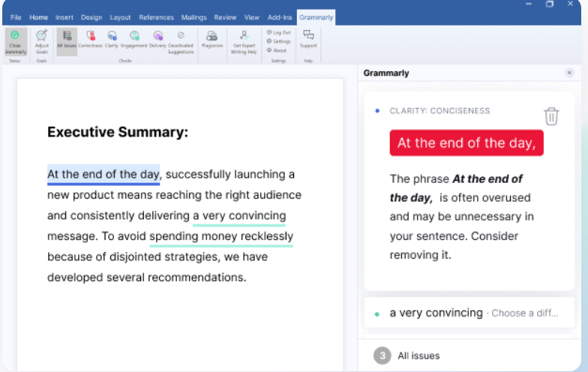Click the Close Grammarly ribbon button
This screenshot has height=372, width=588.
(x=15, y=42)
